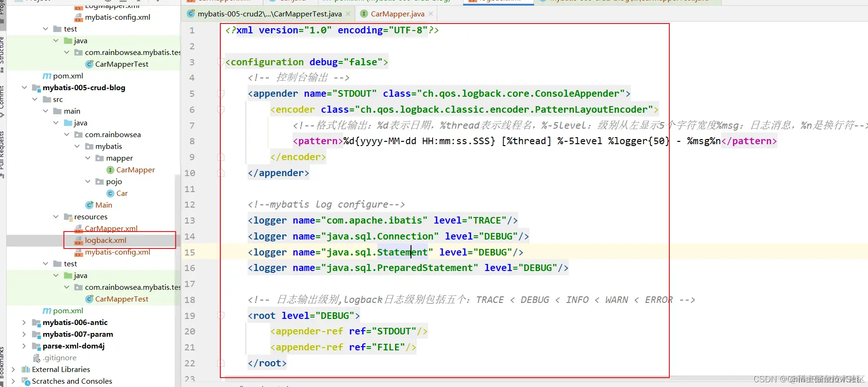This screenshot has height=387, width=868.
Task: Collapse the pojo package chevron
Action: tap(88, 182)
